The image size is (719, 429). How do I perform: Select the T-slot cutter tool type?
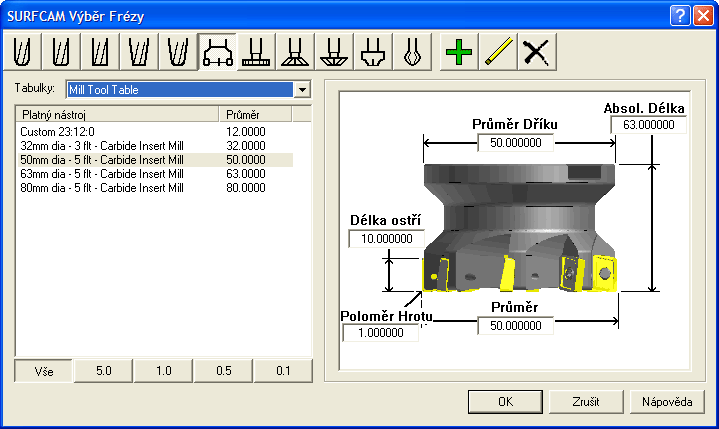(256, 52)
